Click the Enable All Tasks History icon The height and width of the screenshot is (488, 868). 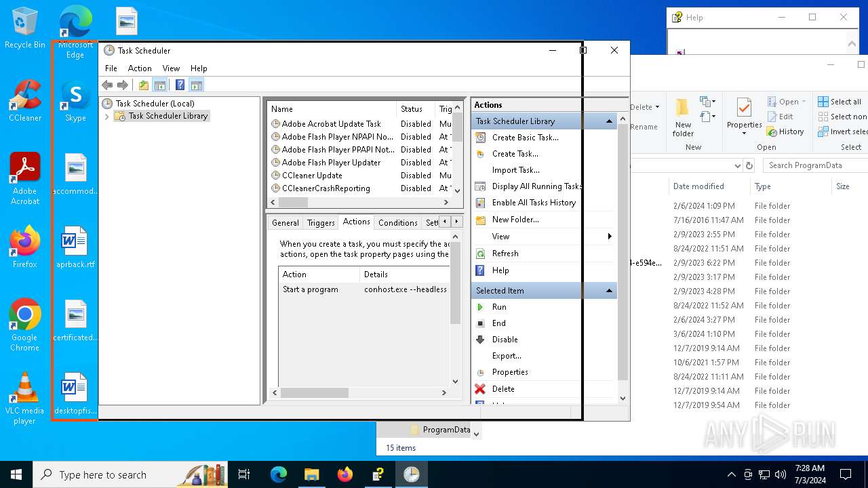click(480, 203)
